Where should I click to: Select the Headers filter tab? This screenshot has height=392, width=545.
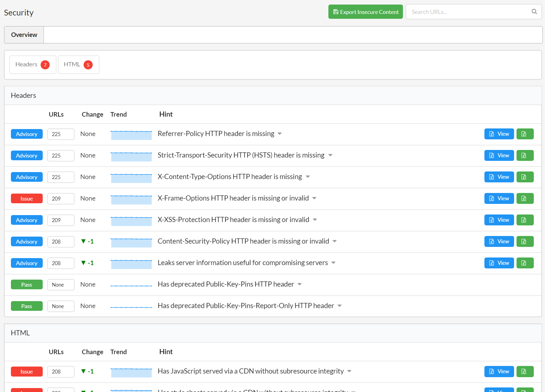[x=32, y=65]
